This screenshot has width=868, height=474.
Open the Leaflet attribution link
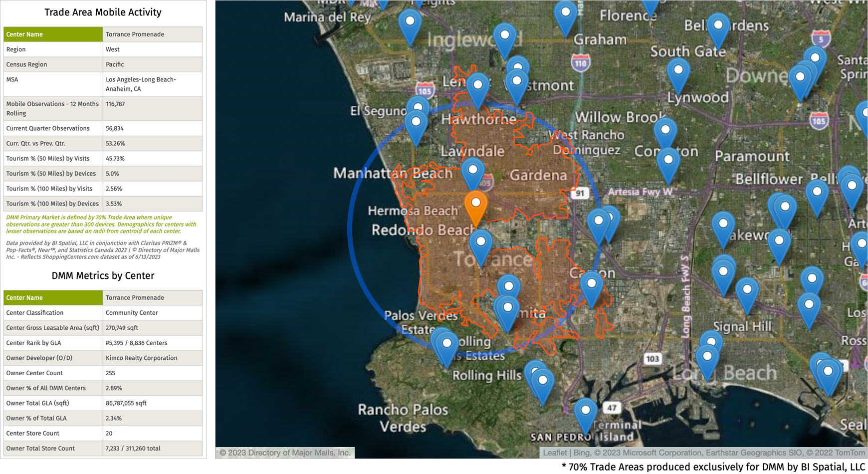(555, 453)
